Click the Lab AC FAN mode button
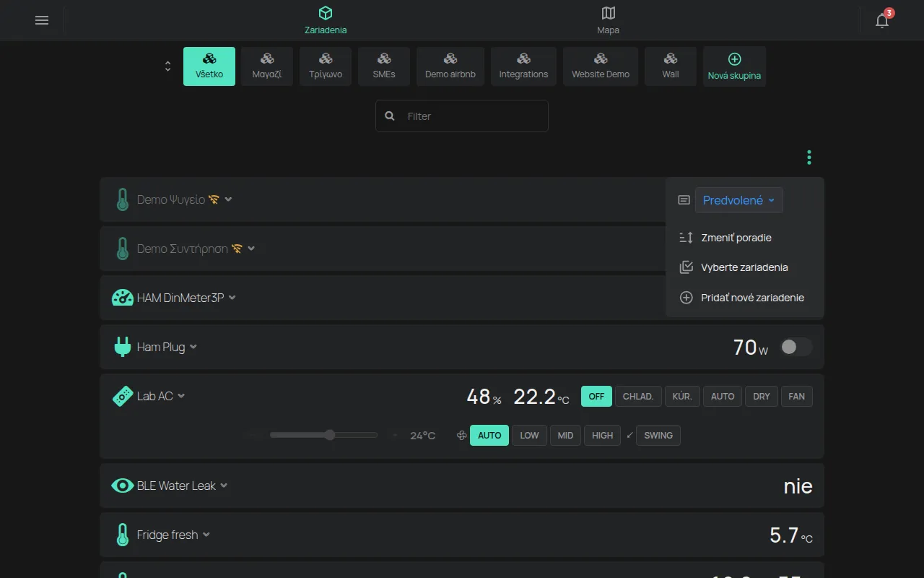The image size is (924, 578). point(796,396)
